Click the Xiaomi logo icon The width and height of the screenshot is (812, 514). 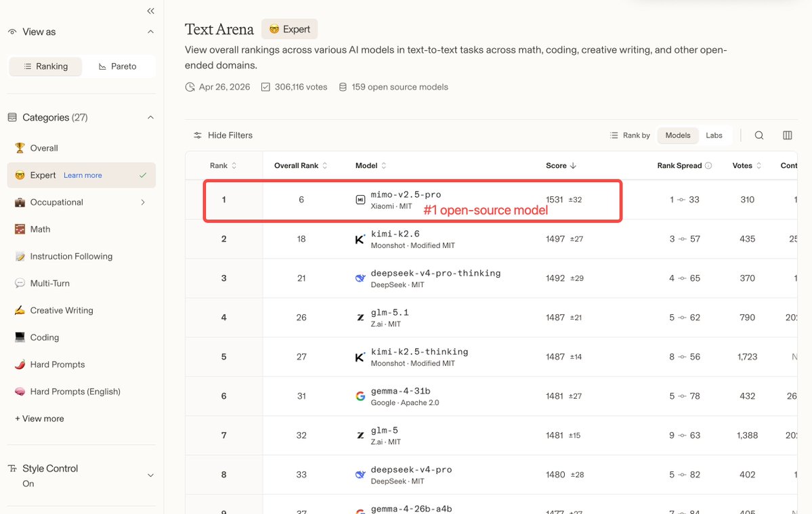[x=360, y=200]
